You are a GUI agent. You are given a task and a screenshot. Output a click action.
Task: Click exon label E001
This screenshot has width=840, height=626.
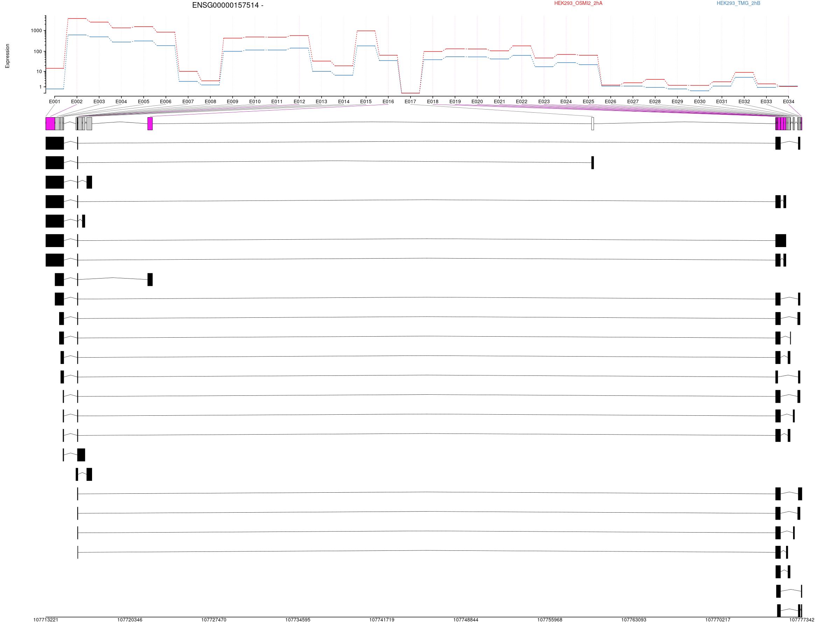(x=55, y=101)
